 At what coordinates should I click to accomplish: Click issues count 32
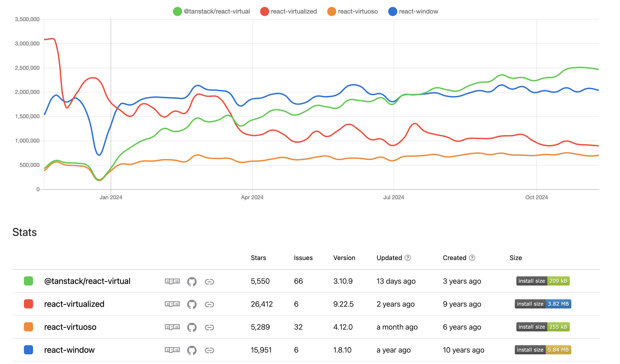pos(298,327)
